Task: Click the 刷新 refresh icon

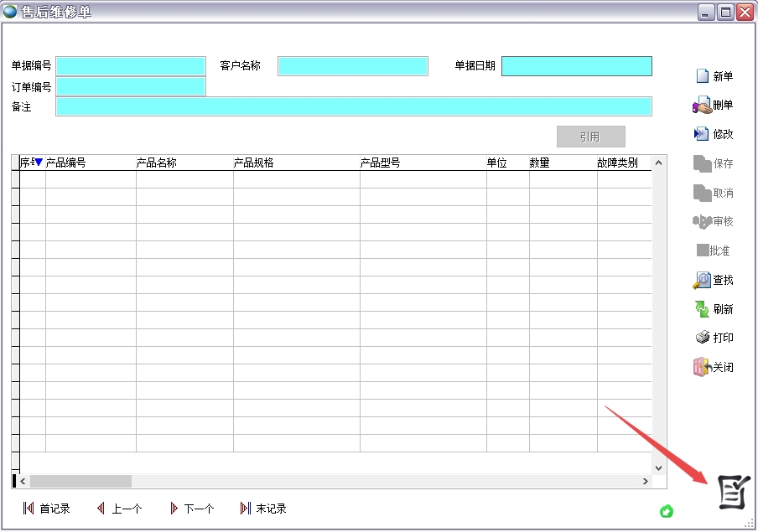Action: [x=702, y=309]
